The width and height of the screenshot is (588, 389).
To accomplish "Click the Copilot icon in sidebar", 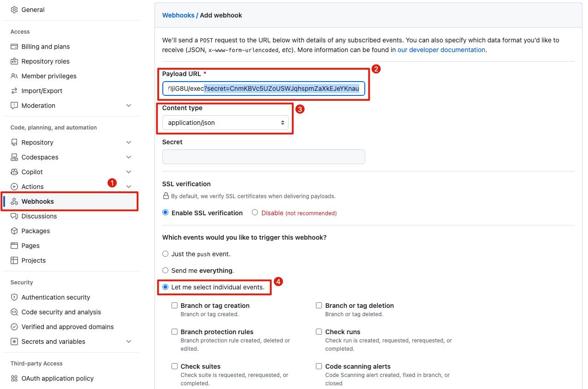I will point(14,172).
